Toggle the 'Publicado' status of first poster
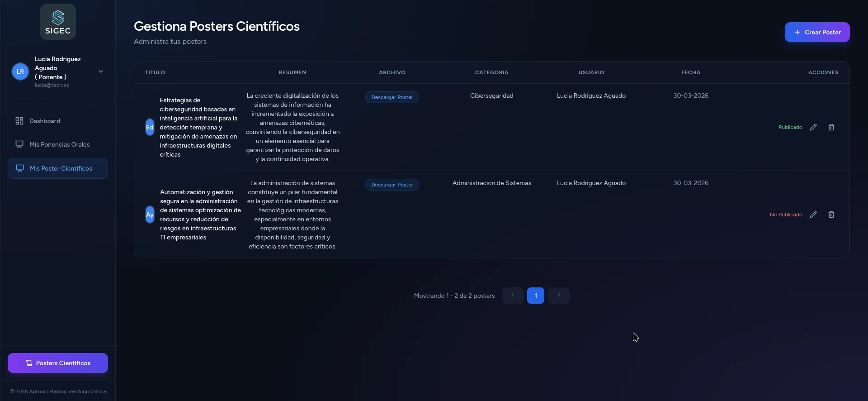The width and height of the screenshot is (868, 401). point(790,127)
